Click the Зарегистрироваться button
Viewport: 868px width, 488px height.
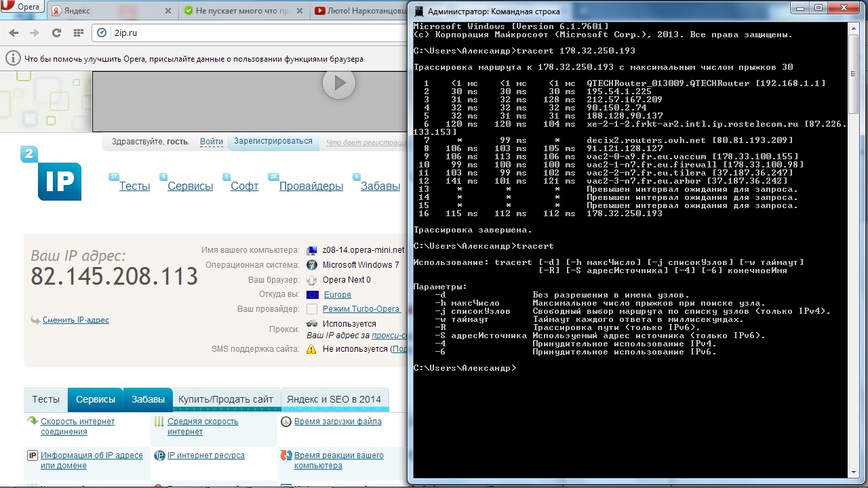pos(273,142)
